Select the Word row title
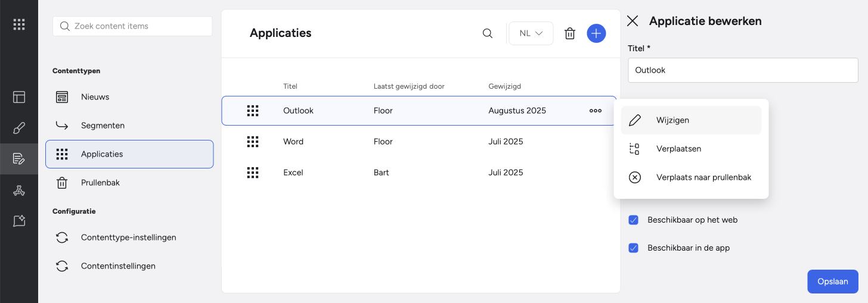This screenshot has width=868, height=303. tap(293, 142)
